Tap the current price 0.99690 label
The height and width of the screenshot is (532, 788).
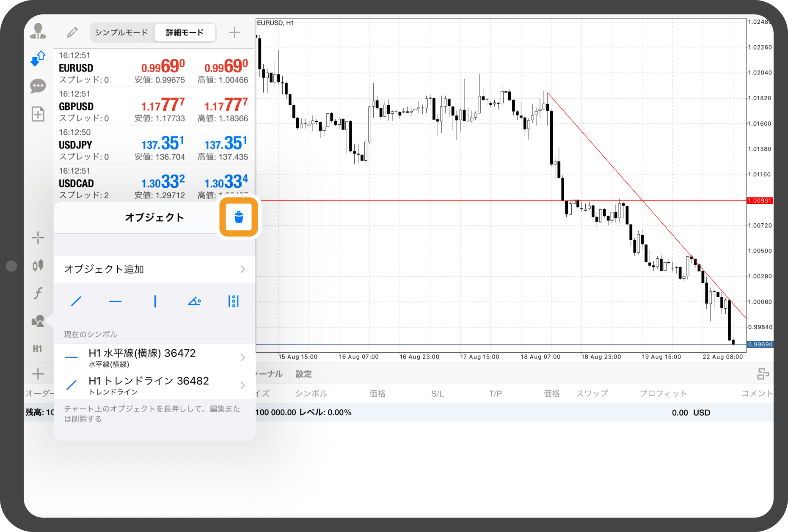(x=760, y=344)
